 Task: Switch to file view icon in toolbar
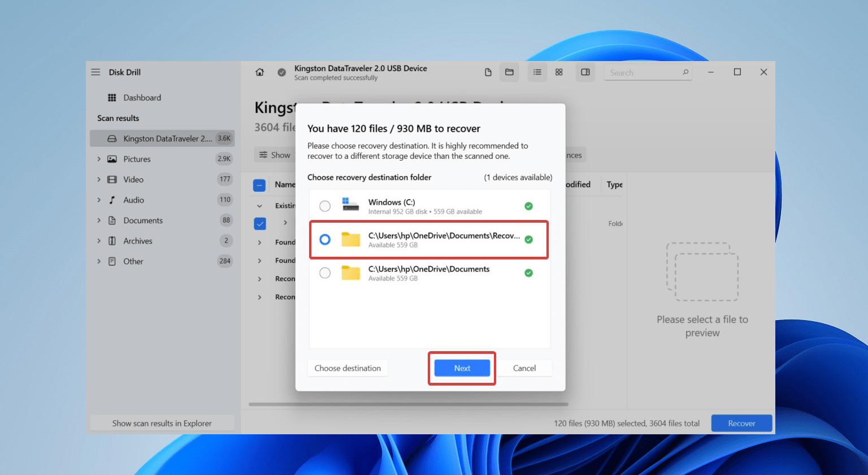488,72
